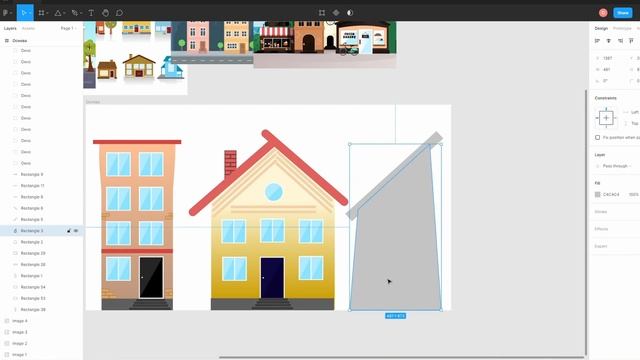Image resolution: width=640 pixels, height=360 pixels.
Task: Select the Hand tool
Action: [x=105, y=13]
